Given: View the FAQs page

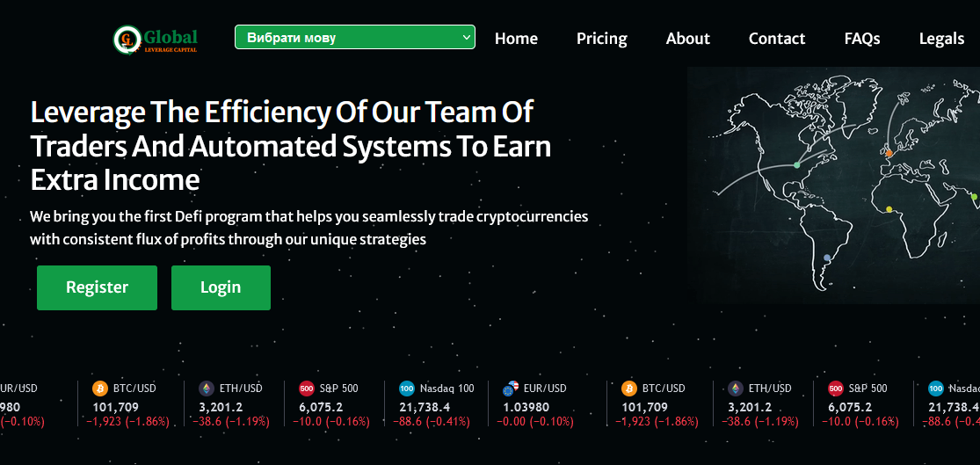Looking at the screenshot, I should tap(861, 39).
